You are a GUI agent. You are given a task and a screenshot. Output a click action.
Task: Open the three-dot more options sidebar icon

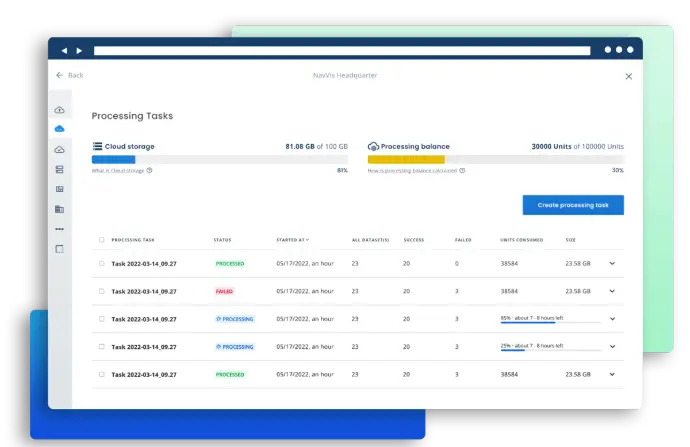coord(59,229)
